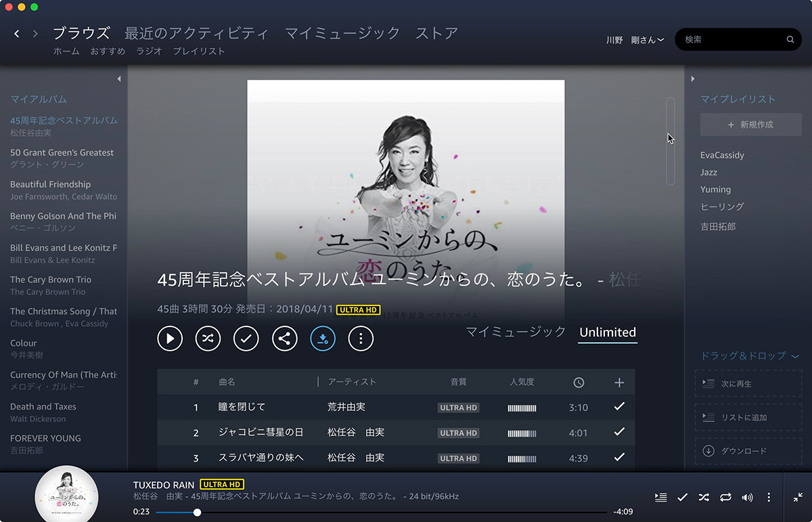Play the album with the round play button
Viewport: 812px width, 522px height.
170,338
